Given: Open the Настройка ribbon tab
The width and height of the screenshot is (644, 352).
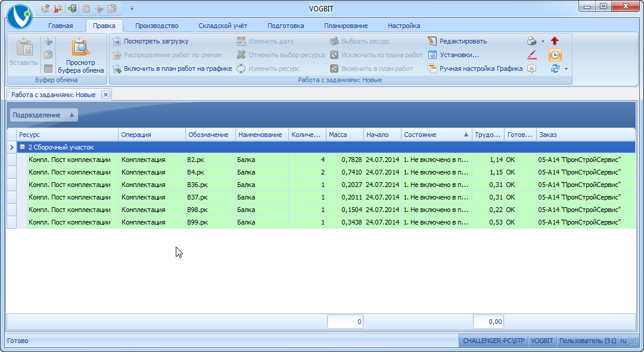Looking at the screenshot, I should pos(404,26).
